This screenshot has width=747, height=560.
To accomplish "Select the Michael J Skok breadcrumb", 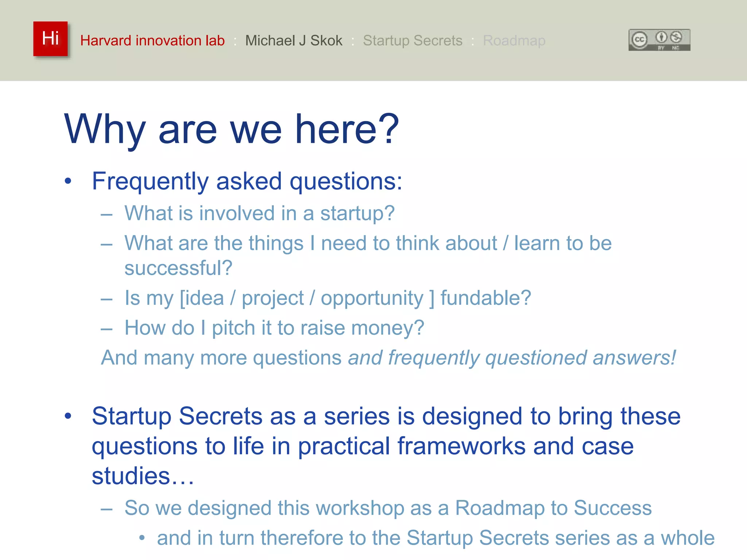I will [x=294, y=40].
